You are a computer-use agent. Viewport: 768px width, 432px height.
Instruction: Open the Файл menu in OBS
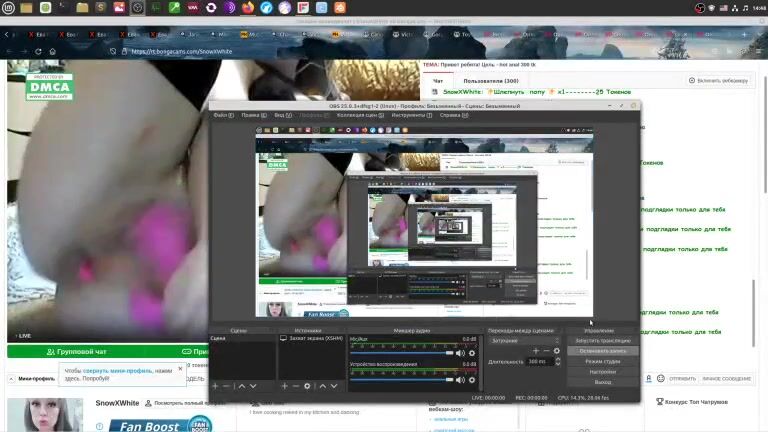coord(222,115)
